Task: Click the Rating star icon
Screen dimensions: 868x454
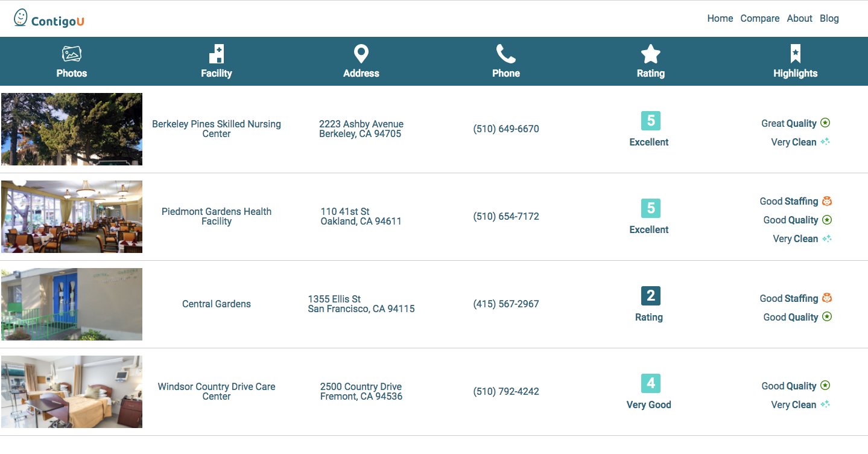Action: pyautogui.click(x=651, y=54)
